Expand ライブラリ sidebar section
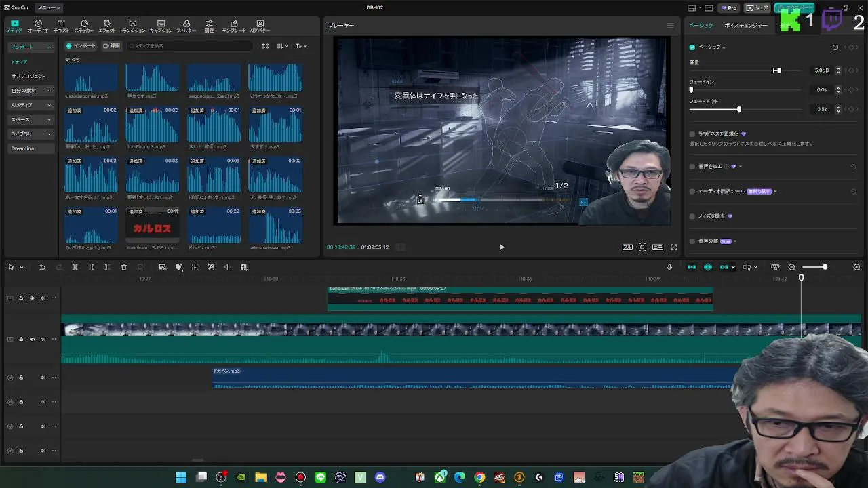The image size is (868, 488). point(31,134)
